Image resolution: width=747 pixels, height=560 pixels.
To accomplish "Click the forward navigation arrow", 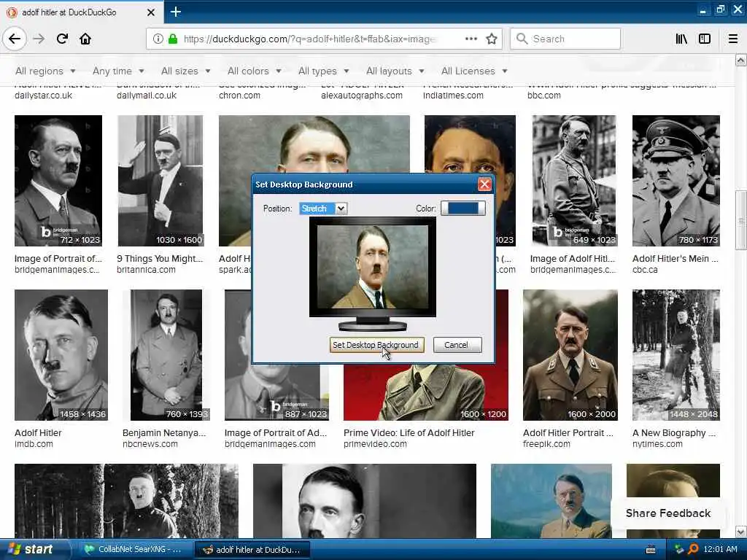I will (x=39, y=39).
